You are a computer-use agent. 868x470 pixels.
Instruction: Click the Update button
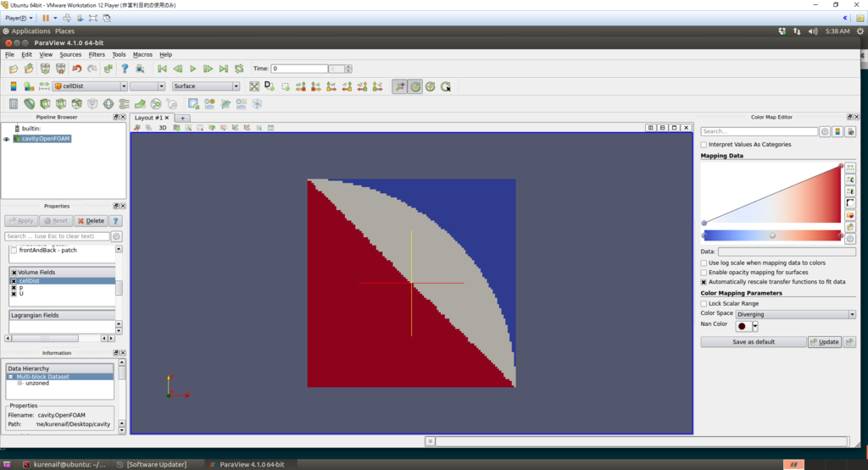[x=824, y=342]
